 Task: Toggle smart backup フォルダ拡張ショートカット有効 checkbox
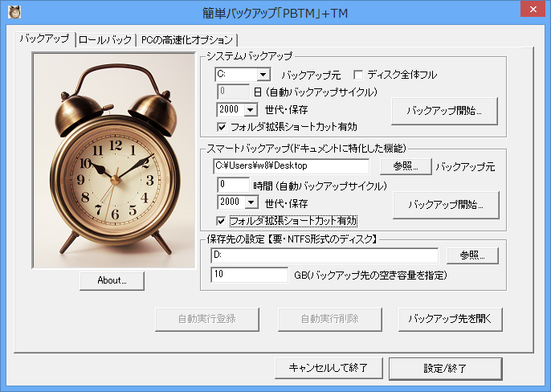coord(222,220)
